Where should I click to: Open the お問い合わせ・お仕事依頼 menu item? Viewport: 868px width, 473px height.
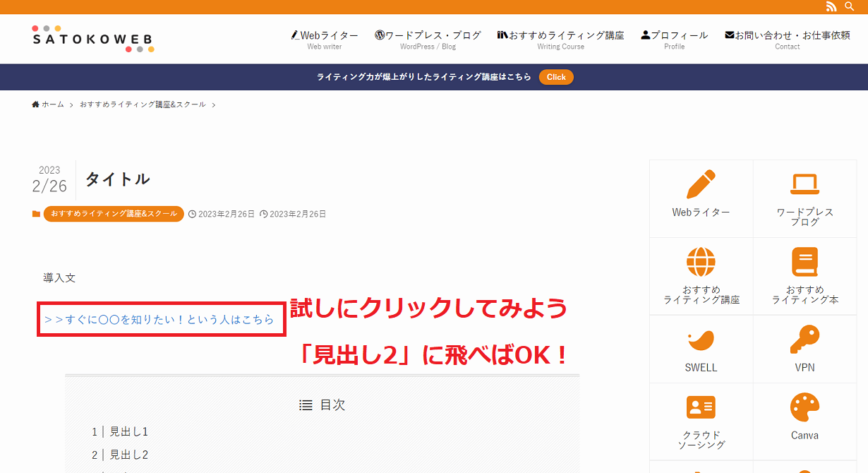click(x=787, y=33)
